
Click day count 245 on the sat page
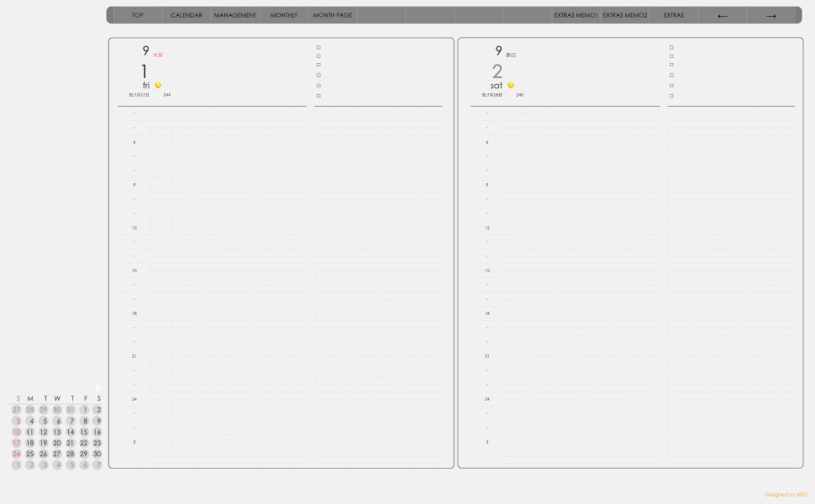(x=520, y=95)
